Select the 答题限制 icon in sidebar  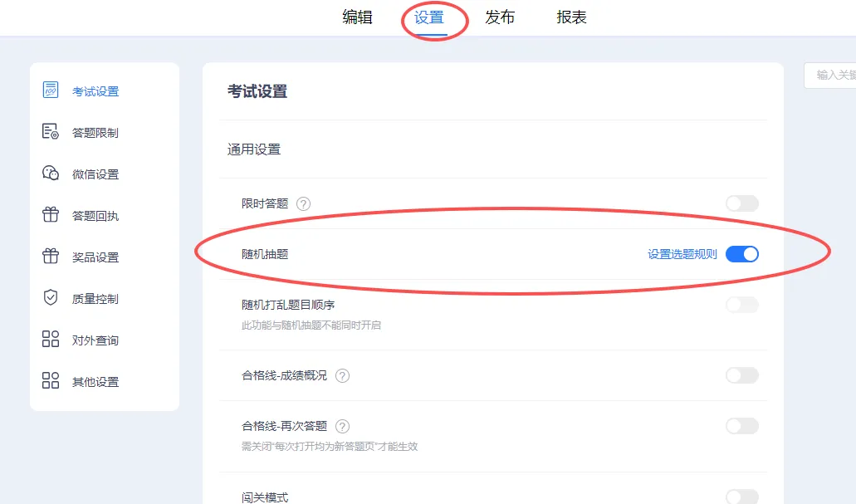pos(50,131)
